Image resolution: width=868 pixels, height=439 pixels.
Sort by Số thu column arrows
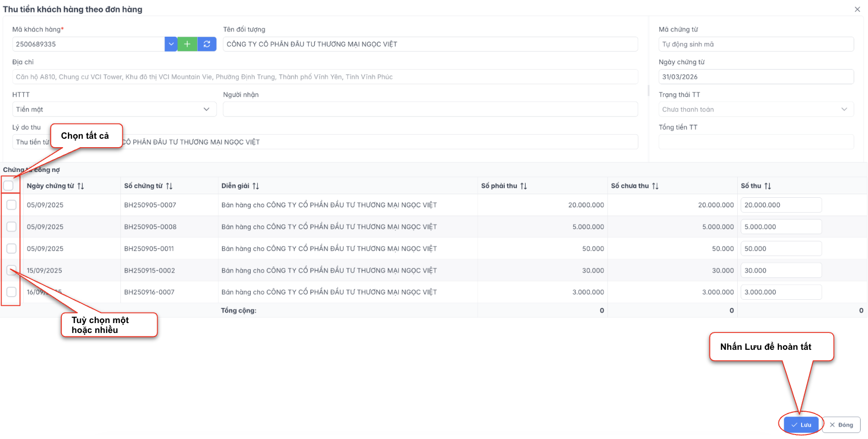(x=767, y=186)
